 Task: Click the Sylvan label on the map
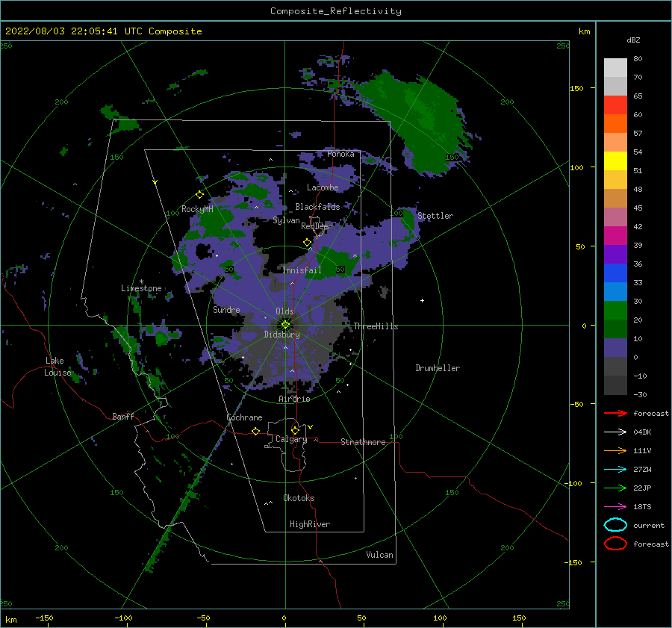(x=286, y=220)
